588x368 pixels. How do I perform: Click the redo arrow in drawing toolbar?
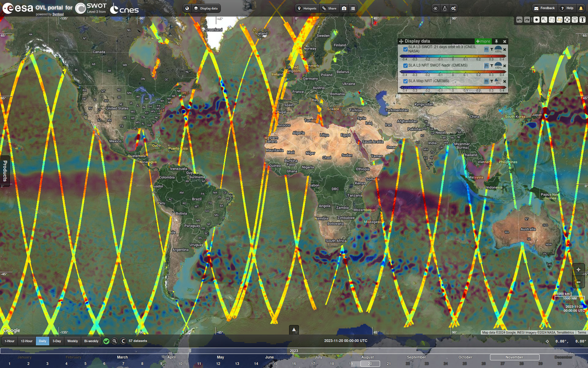click(527, 20)
